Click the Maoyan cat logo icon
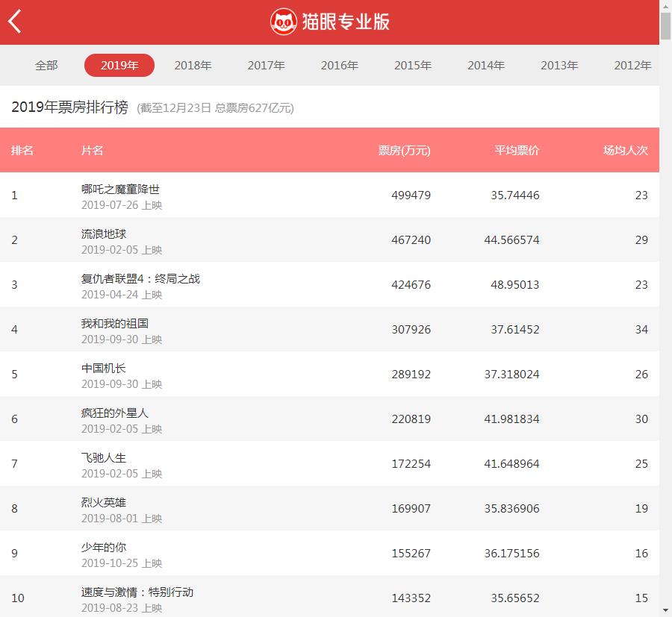 [283, 22]
